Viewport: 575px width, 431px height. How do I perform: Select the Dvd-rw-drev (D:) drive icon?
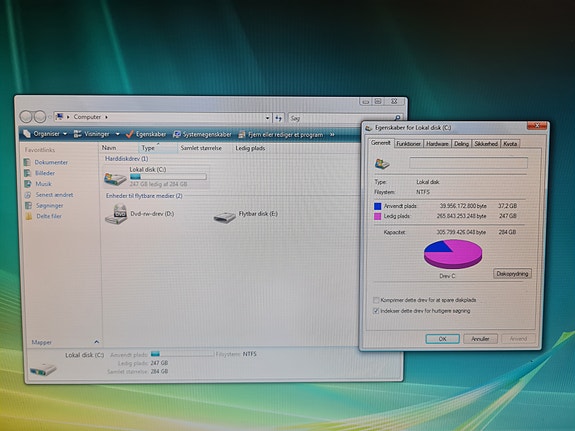click(x=116, y=214)
